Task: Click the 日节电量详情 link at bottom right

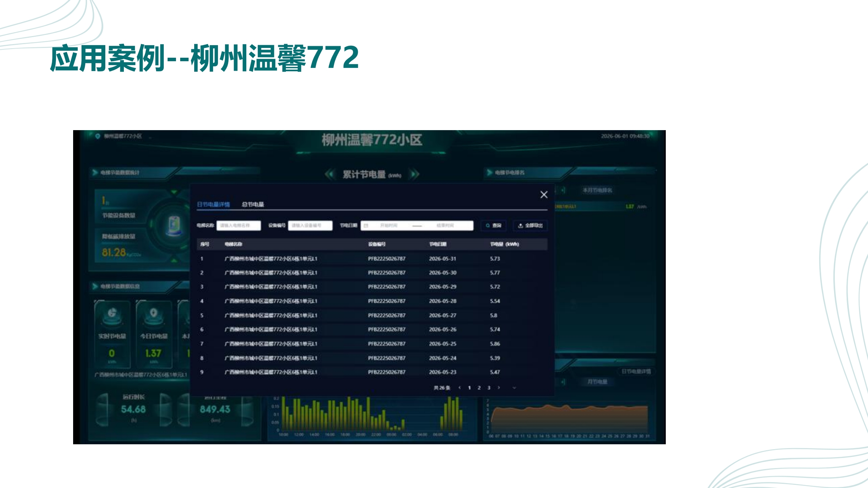Action: [636, 371]
